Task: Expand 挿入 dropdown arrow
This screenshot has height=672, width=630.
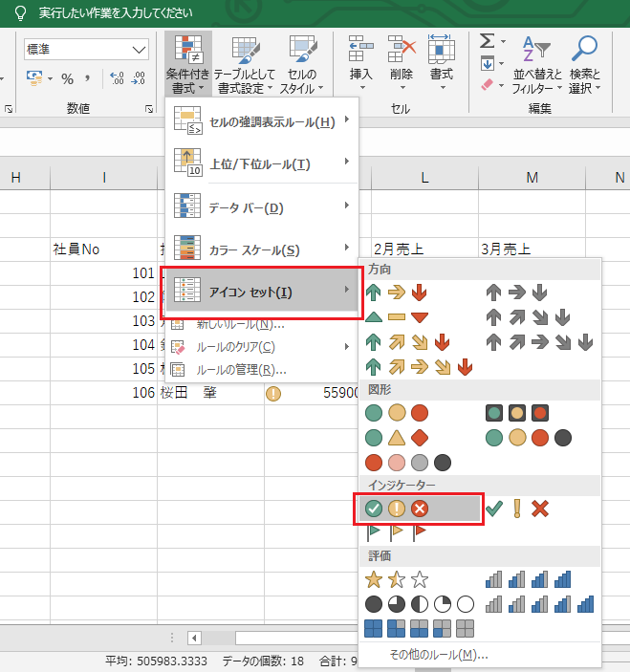Action: point(362,88)
